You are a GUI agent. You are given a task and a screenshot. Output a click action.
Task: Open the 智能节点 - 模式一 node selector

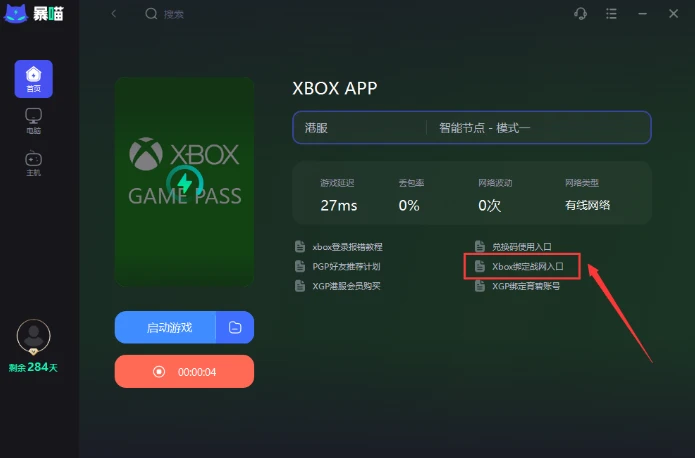click(539, 128)
